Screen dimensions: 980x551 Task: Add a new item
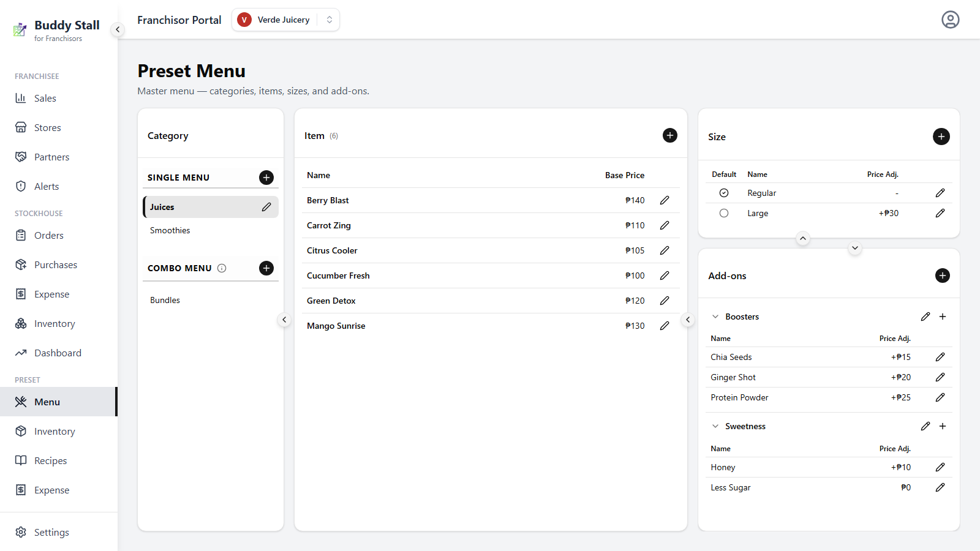pyautogui.click(x=670, y=135)
